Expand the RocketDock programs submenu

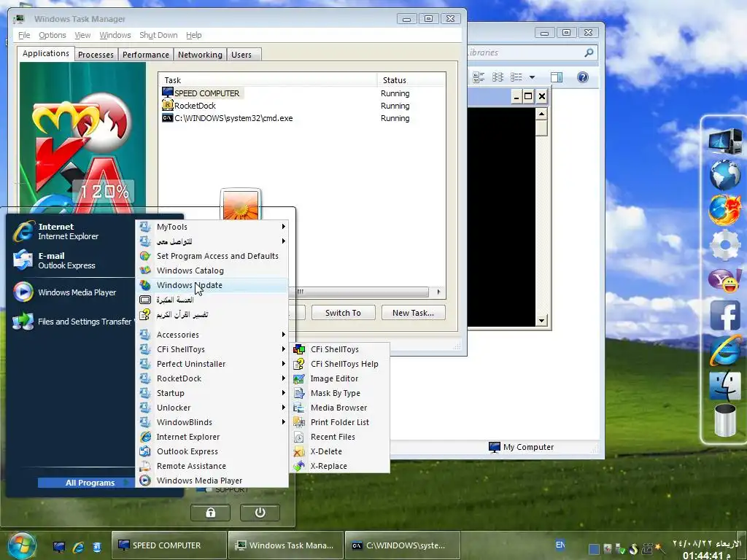coord(212,378)
